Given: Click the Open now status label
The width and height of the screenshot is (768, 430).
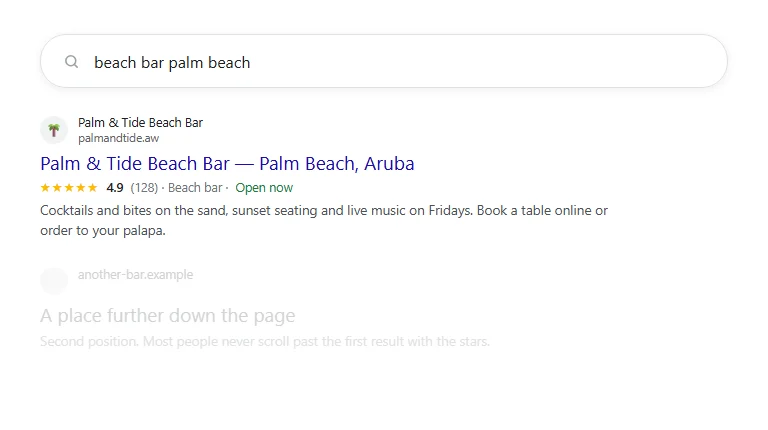Looking at the screenshot, I should [x=264, y=188].
